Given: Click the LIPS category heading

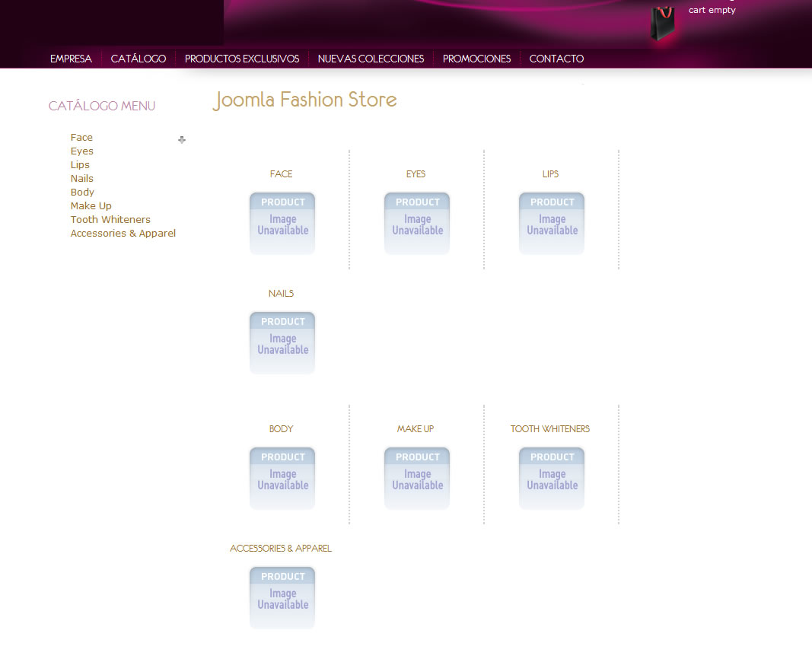Looking at the screenshot, I should click(x=550, y=174).
